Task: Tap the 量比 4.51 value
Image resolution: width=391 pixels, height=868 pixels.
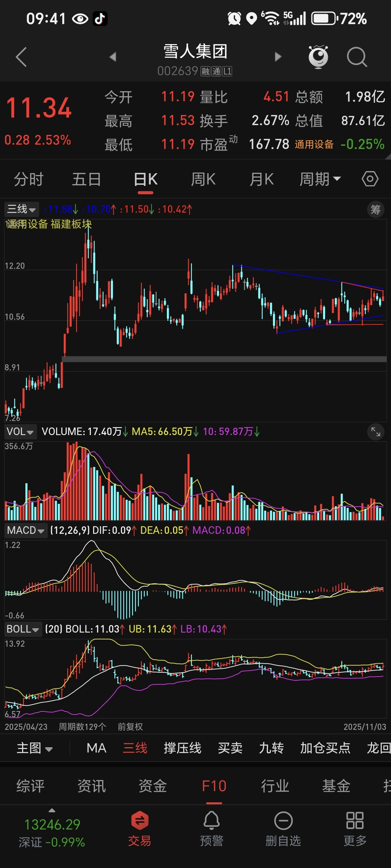Action: coord(276,97)
